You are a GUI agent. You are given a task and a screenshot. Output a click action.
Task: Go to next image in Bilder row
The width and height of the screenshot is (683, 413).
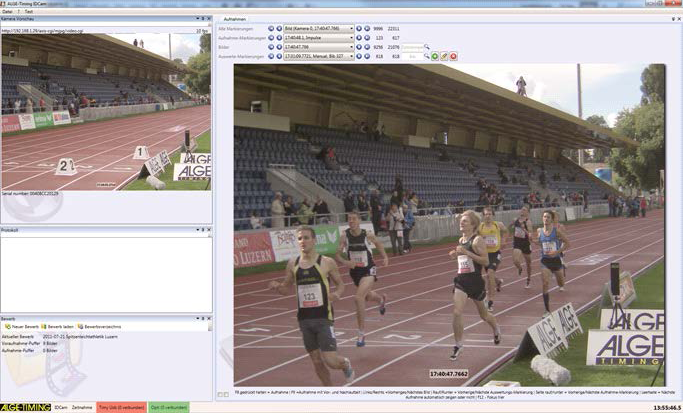coord(359,47)
